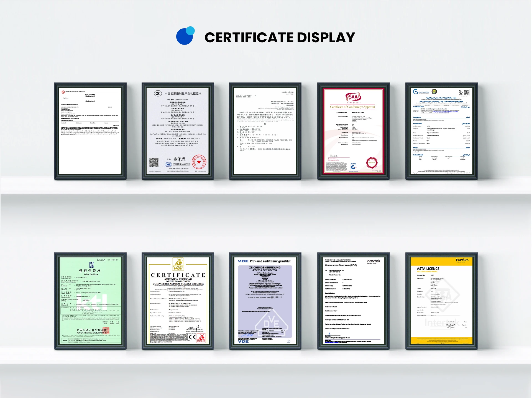Click the blue circle logo beside the title
Screen dimensions: 532x398
(185, 36)
